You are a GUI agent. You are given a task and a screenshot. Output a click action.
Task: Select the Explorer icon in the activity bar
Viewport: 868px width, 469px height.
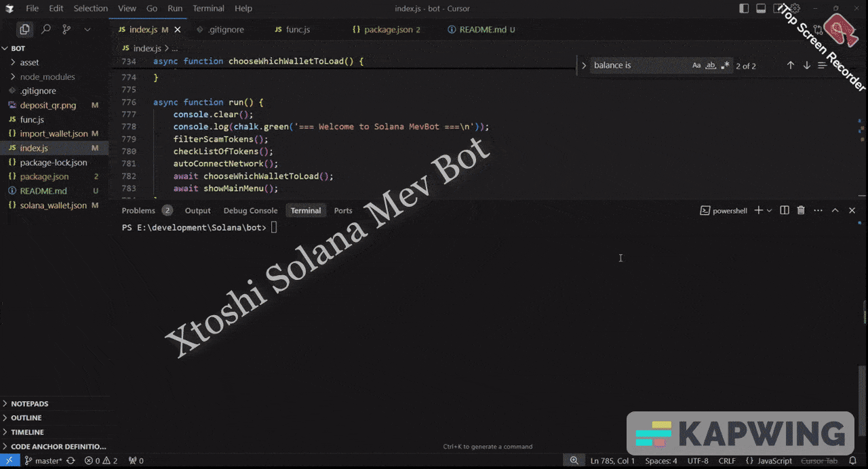pos(24,29)
